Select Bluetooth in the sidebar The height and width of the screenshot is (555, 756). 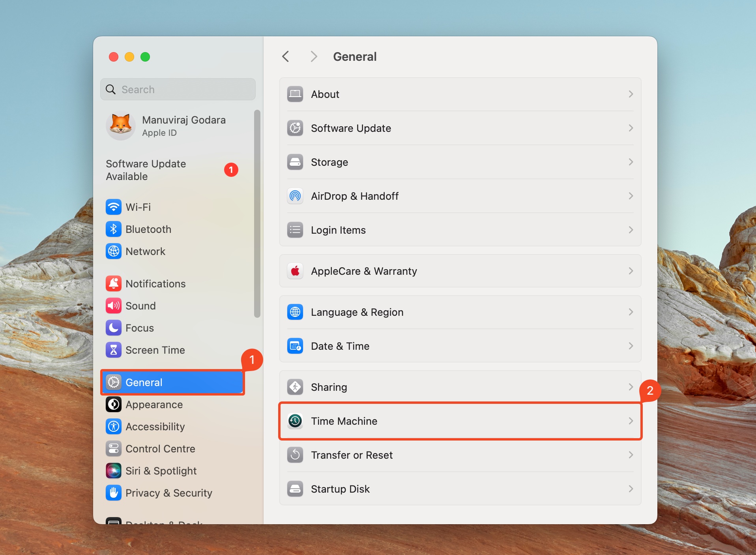(x=172, y=229)
